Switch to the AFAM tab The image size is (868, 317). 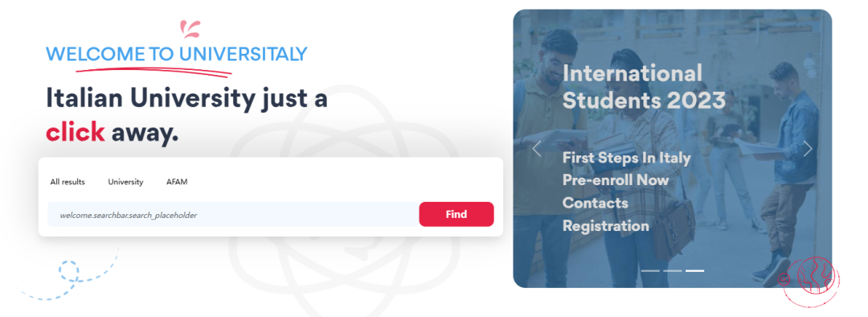click(x=177, y=182)
